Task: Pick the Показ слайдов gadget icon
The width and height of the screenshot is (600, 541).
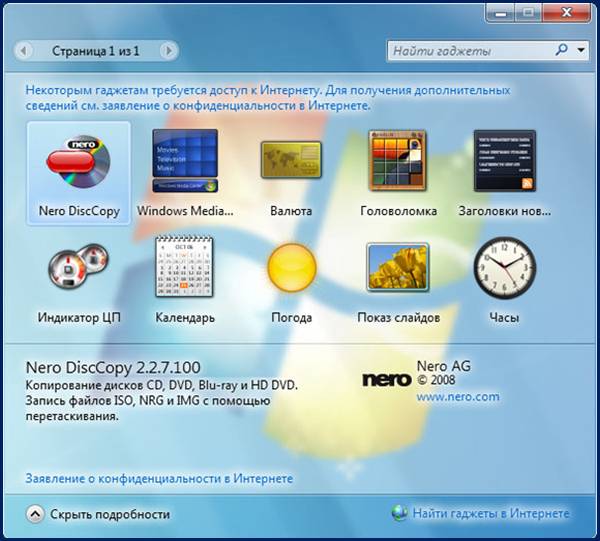Action: (398, 267)
